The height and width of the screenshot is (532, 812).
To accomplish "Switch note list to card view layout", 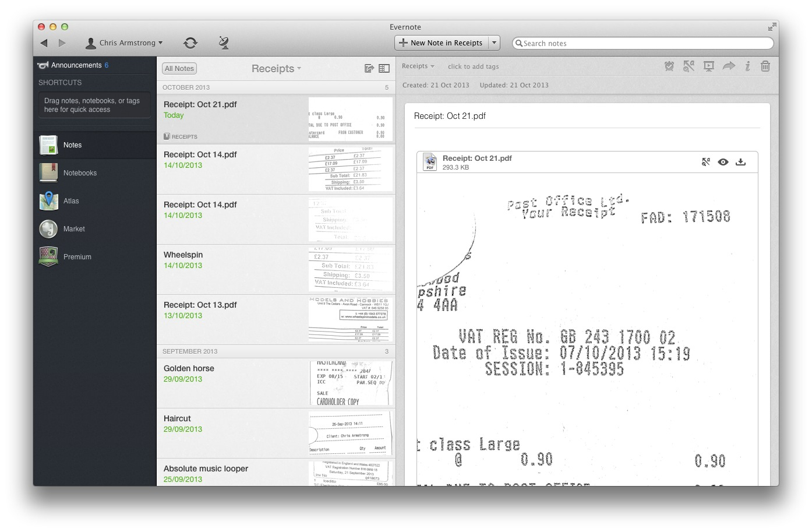I will coord(384,68).
